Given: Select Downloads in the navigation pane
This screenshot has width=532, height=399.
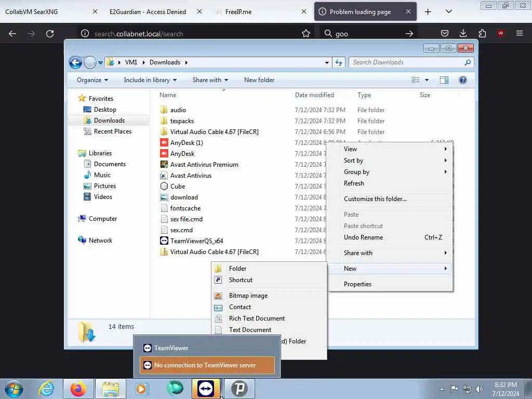Looking at the screenshot, I should pos(109,121).
